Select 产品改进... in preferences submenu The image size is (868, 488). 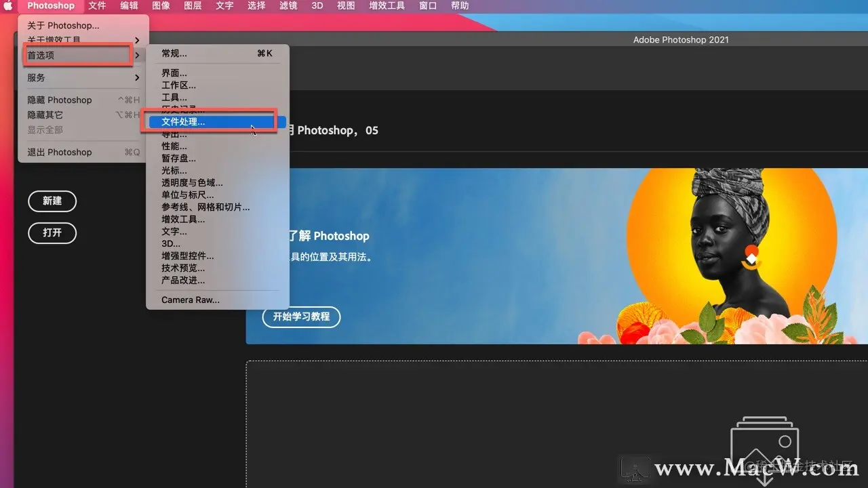pos(218,280)
